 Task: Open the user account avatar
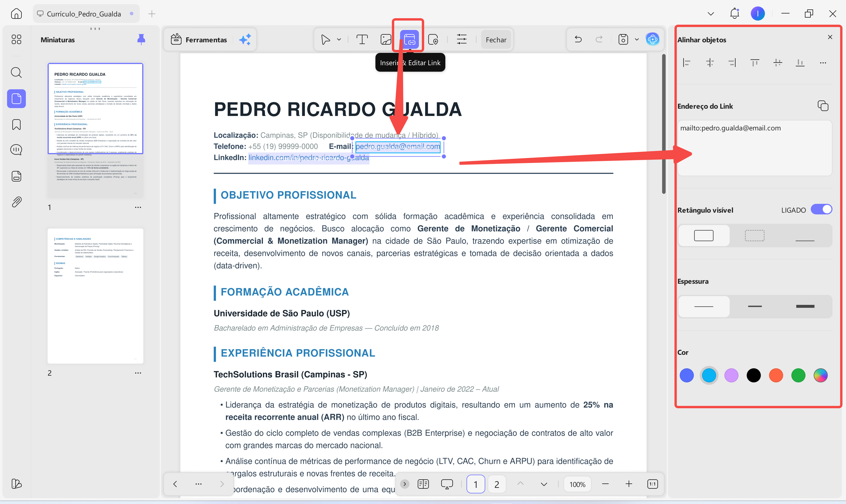pyautogui.click(x=758, y=14)
